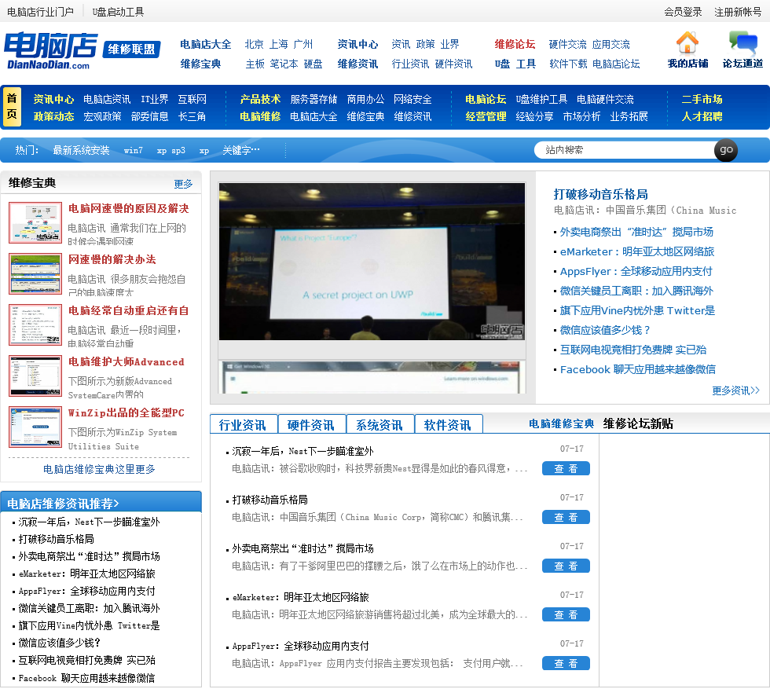
Task: Open U盘维护工具 navigation link
Action: pyautogui.click(x=541, y=99)
